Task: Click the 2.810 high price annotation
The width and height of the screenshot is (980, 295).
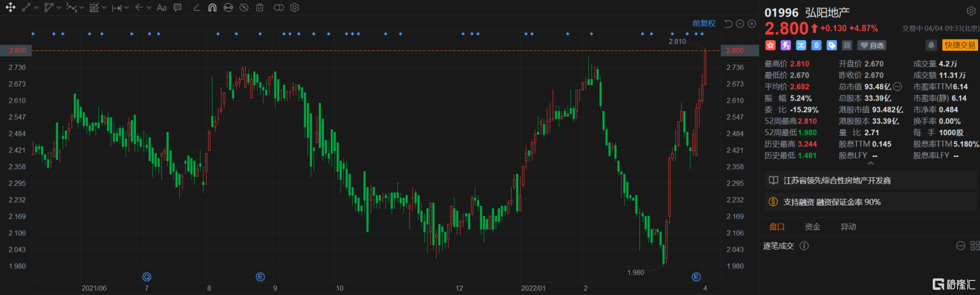Action: click(x=676, y=41)
